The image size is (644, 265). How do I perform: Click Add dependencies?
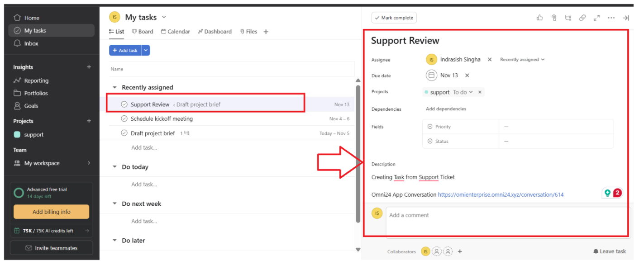coord(446,109)
